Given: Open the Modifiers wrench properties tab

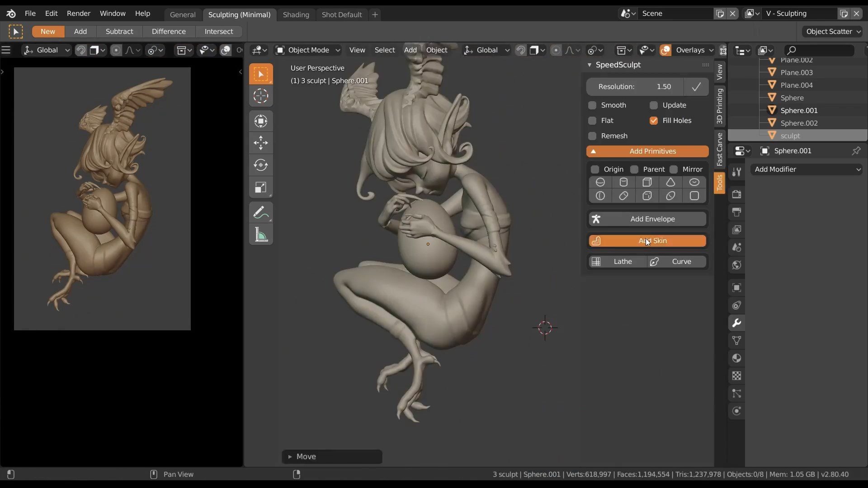Looking at the screenshot, I should pyautogui.click(x=736, y=323).
